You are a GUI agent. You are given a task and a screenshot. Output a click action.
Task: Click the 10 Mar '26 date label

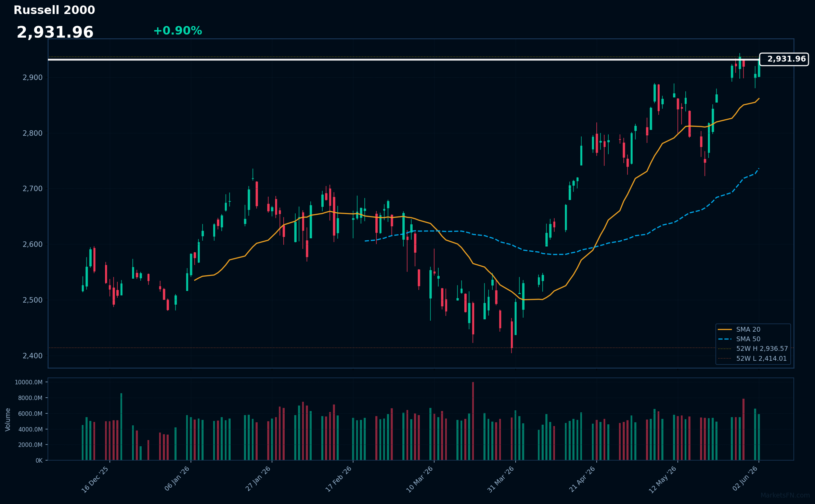point(419,479)
